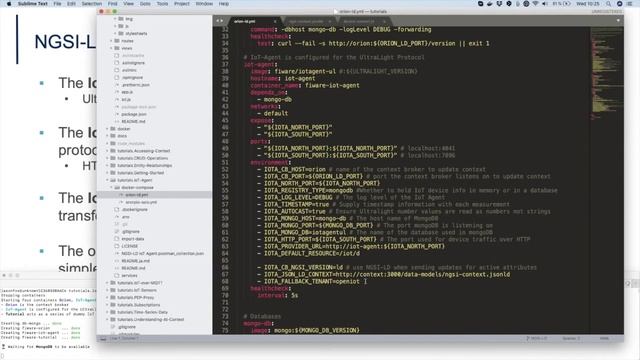This screenshot has width=640, height=360.
Task: Click 'interval: 5s' on line 70
Action: pyautogui.click(x=278, y=295)
